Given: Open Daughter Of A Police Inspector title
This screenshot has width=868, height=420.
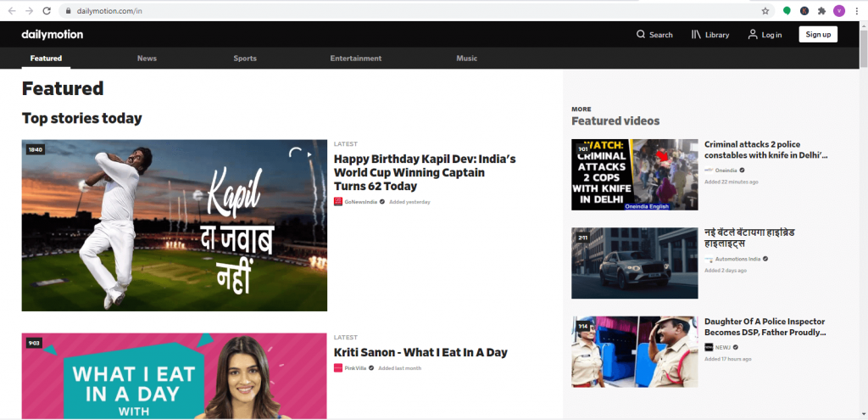Looking at the screenshot, I should (765, 327).
